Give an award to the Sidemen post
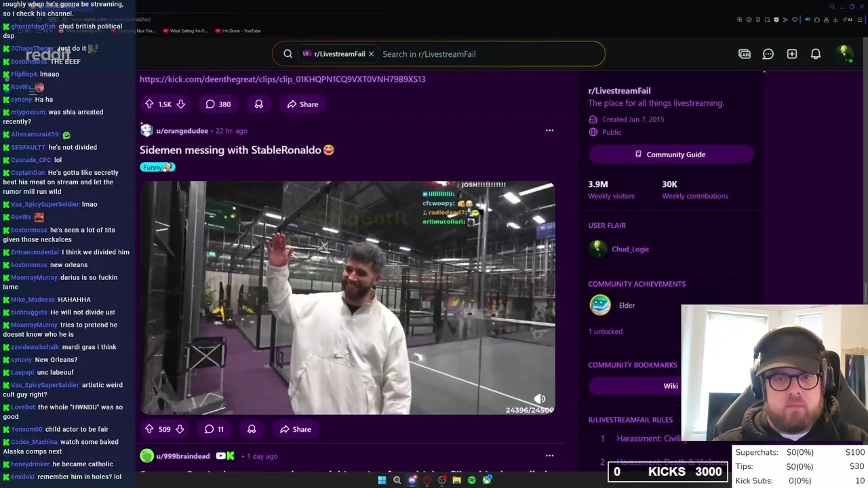 click(x=252, y=429)
